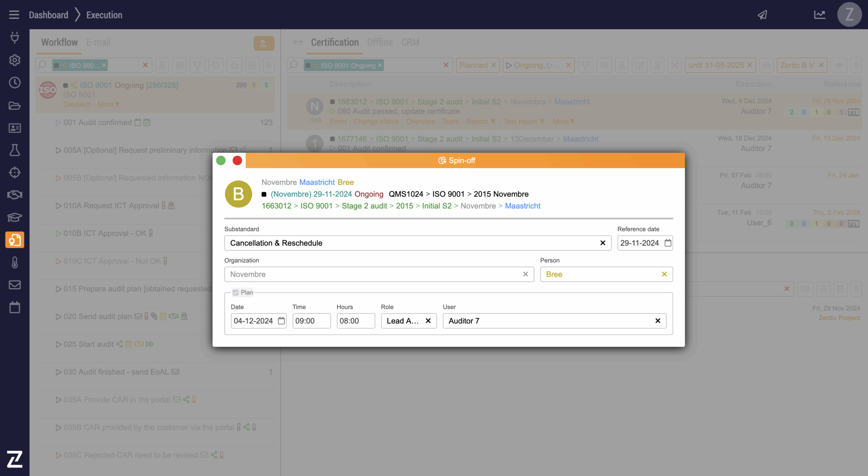Open the settings gear in sidebar

coord(15,60)
